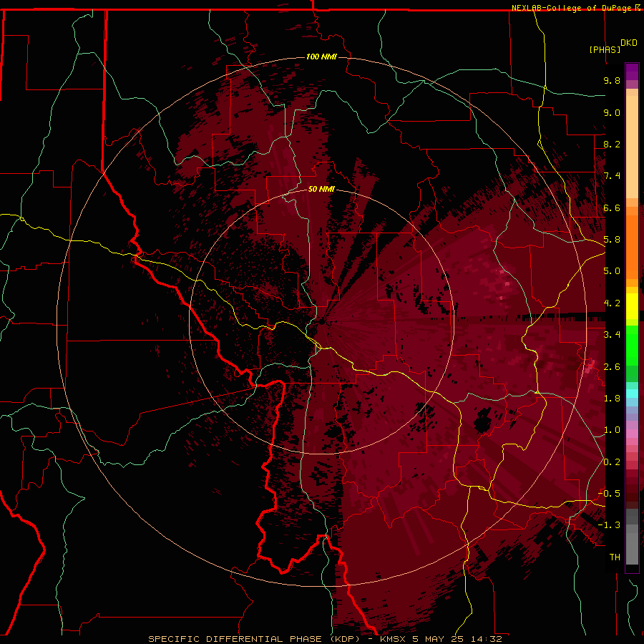Click the 1.0 value on the color scale
The width and height of the screenshot is (644, 644).
coord(612,430)
